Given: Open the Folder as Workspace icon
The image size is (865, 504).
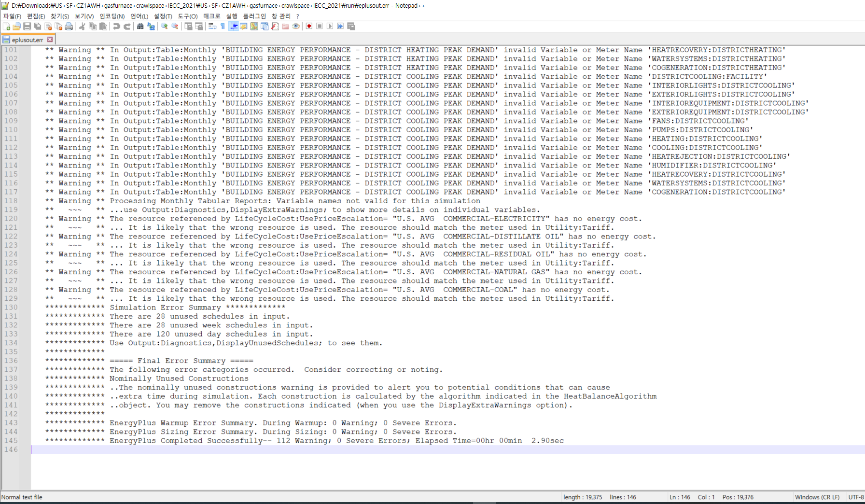Looking at the screenshot, I should click(285, 26).
